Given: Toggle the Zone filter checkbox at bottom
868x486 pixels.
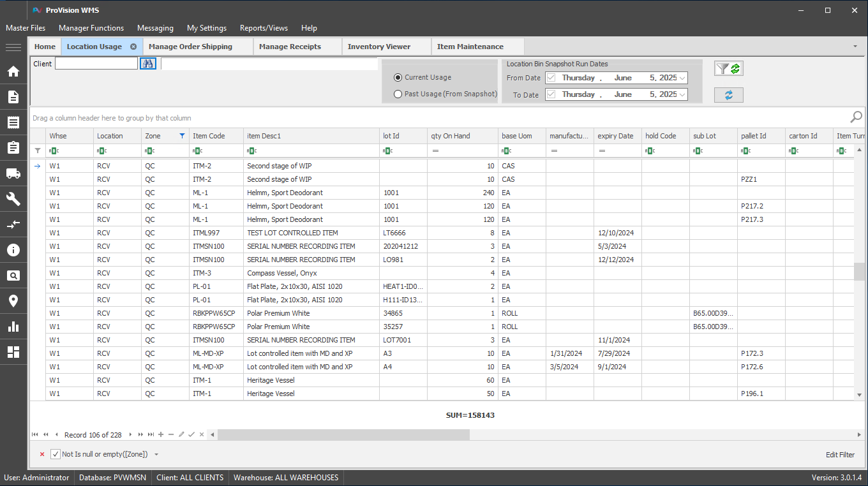Looking at the screenshot, I should [55, 453].
